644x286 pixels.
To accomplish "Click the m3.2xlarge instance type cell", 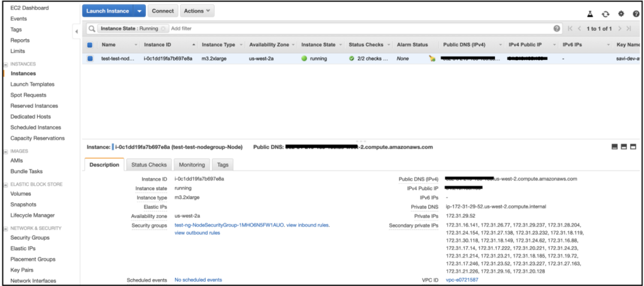I will (x=214, y=59).
